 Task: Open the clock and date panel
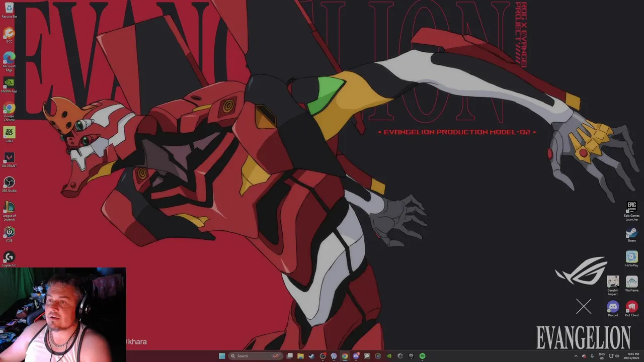[631, 356]
